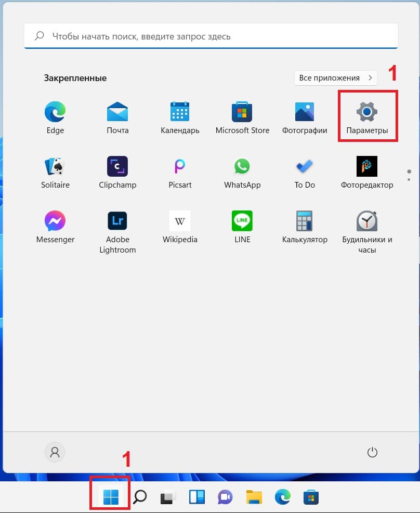420x513 pixels.
Task: Launch the Messenger app
Action: click(55, 227)
